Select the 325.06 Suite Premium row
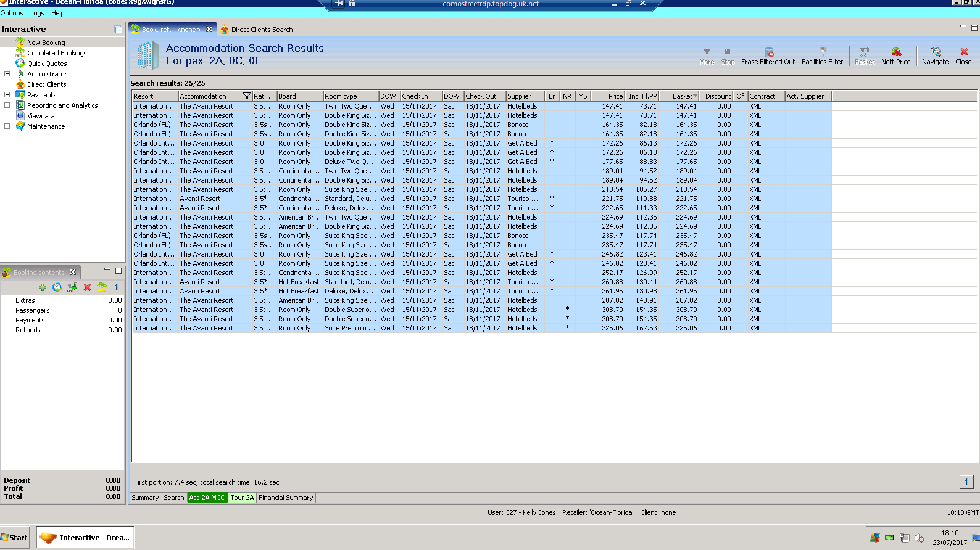980x550 pixels. [482, 328]
